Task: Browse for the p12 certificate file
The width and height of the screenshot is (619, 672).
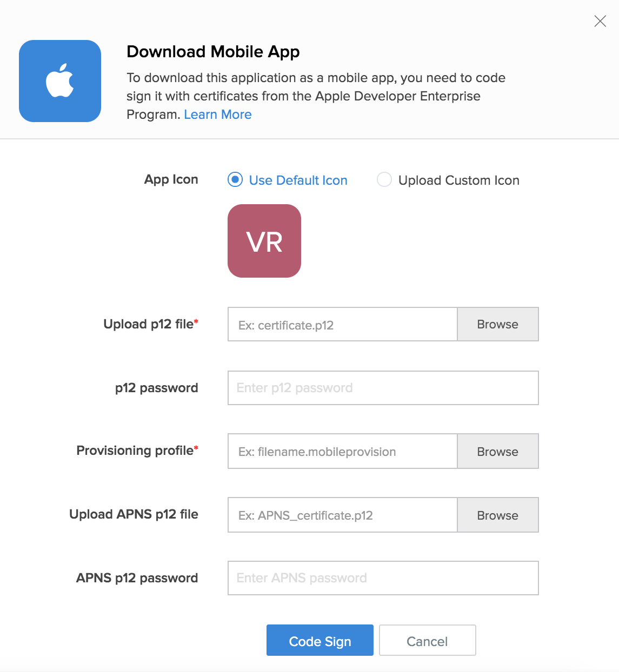Action: point(498,324)
